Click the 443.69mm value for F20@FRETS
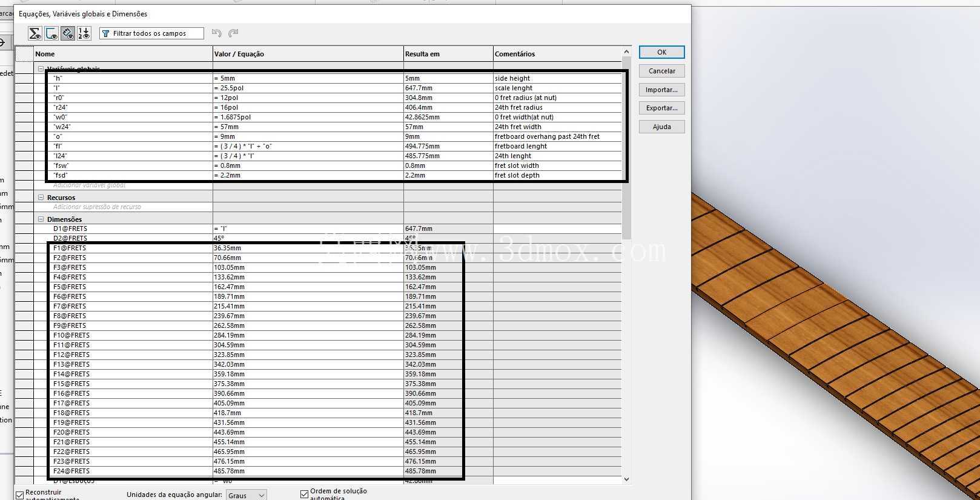This screenshot has width=980, height=500. pos(308,432)
